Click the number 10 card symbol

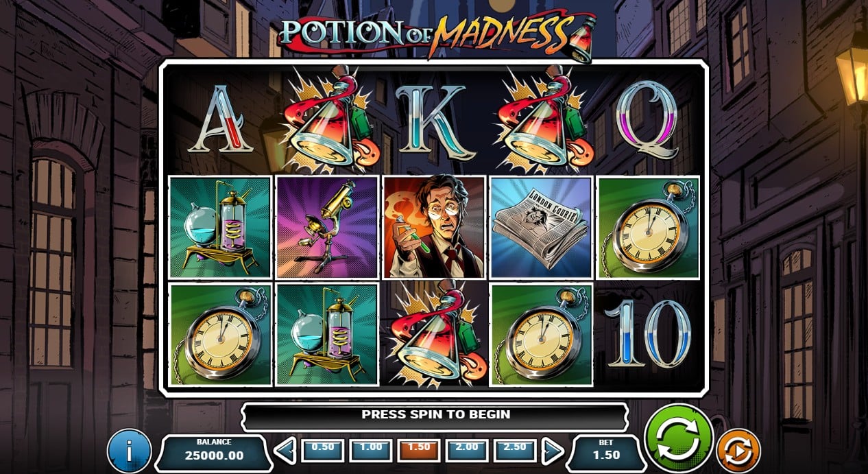(648, 334)
